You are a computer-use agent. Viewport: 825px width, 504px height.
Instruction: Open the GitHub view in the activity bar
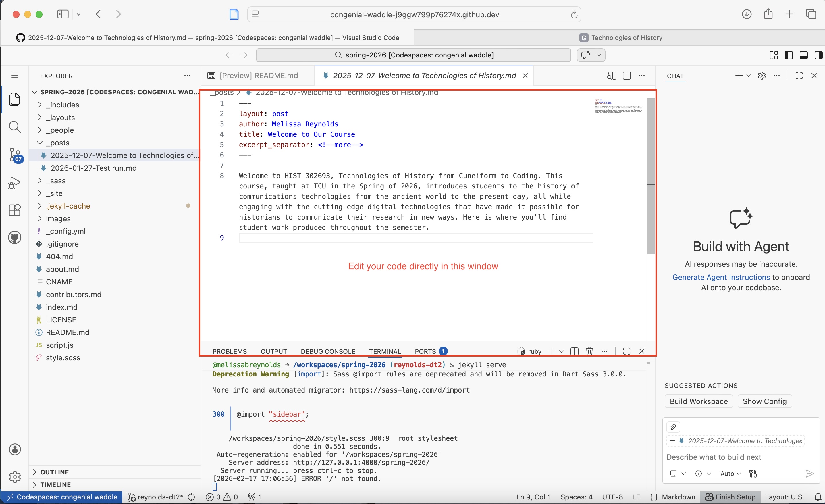pos(15,237)
